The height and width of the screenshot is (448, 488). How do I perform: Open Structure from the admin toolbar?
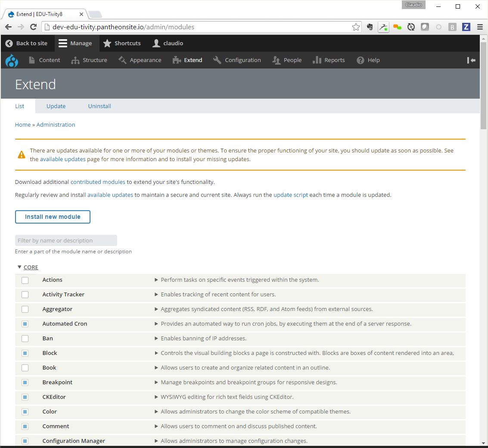pos(89,60)
